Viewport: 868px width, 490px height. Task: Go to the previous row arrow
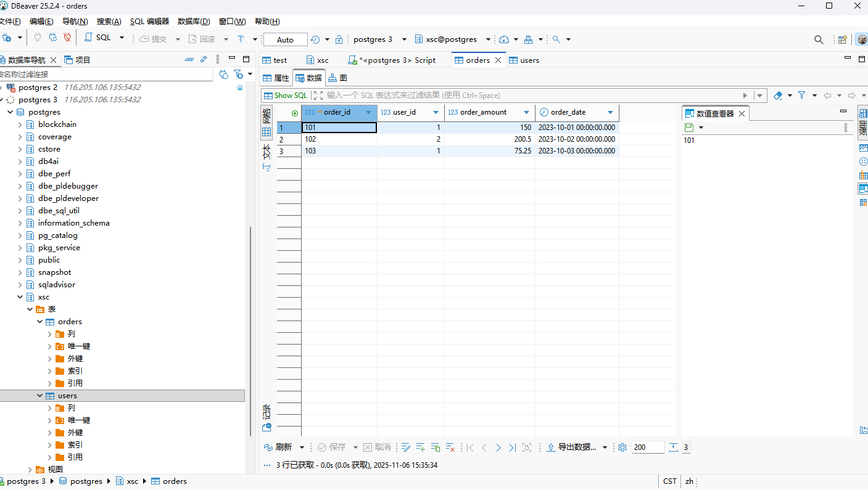tap(484, 447)
